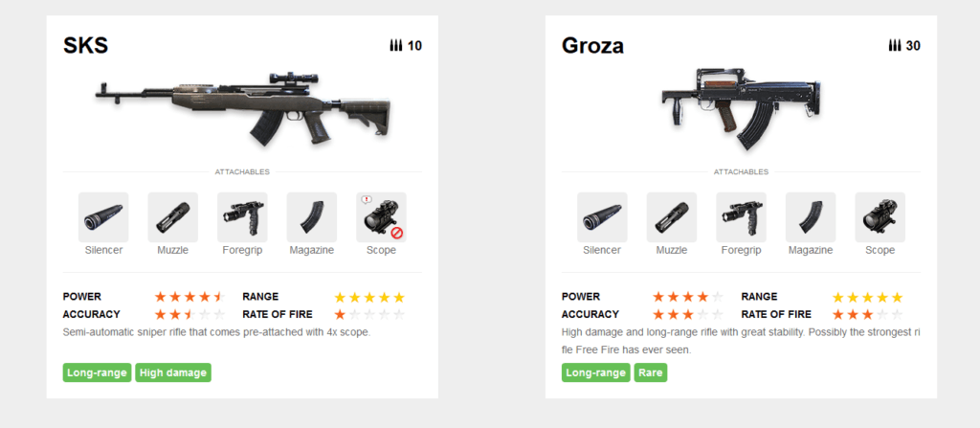Viewport: 980px width, 428px height.
Task: Select the Rare tag on Groza
Action: click(x=651, y=372)
